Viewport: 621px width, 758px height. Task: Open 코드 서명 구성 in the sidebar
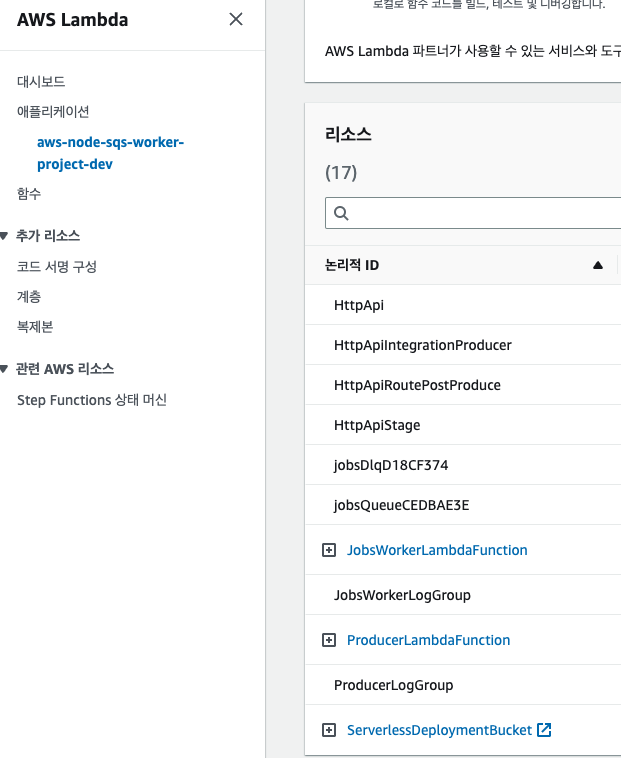(x=57, y=266)
